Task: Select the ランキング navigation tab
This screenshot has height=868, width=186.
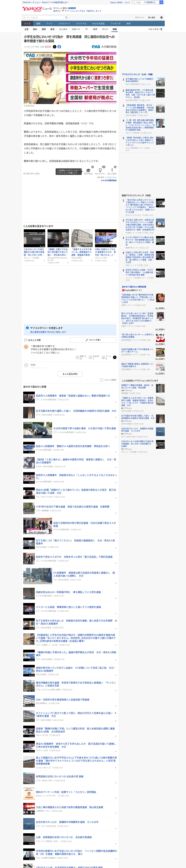Action: coord(115,24)
